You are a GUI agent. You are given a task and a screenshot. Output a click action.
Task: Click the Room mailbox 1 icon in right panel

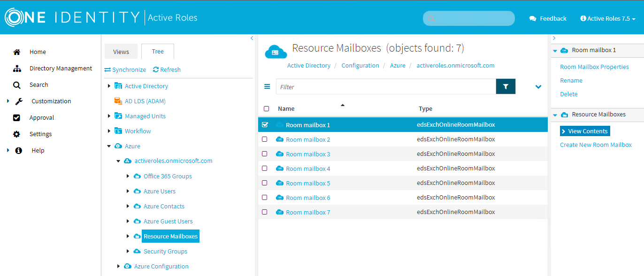(564, 50)
